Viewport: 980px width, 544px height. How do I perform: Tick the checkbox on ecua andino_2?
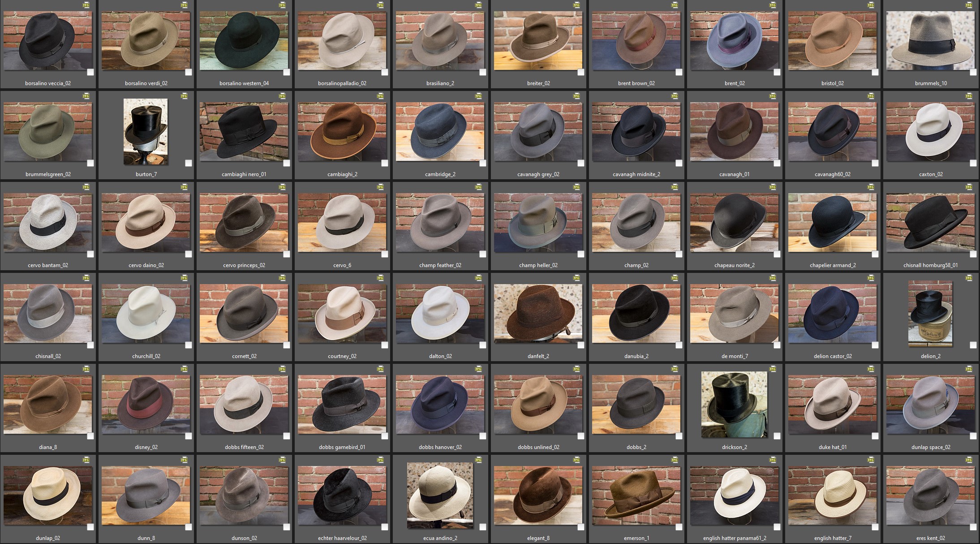pyautogui.click(x=483, y=527)
